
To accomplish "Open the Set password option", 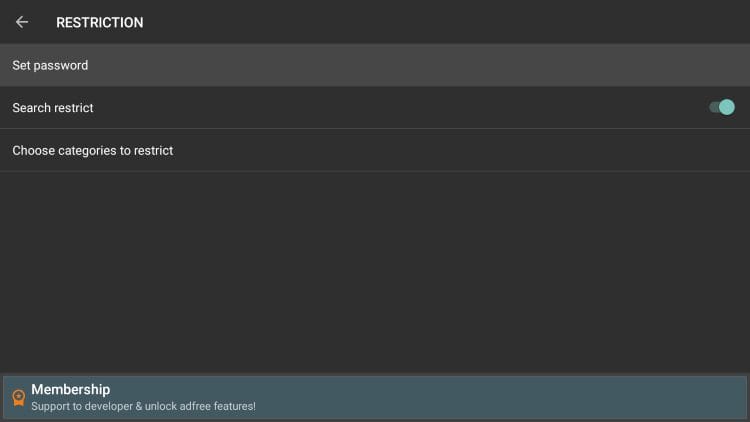I will (375, 65).
